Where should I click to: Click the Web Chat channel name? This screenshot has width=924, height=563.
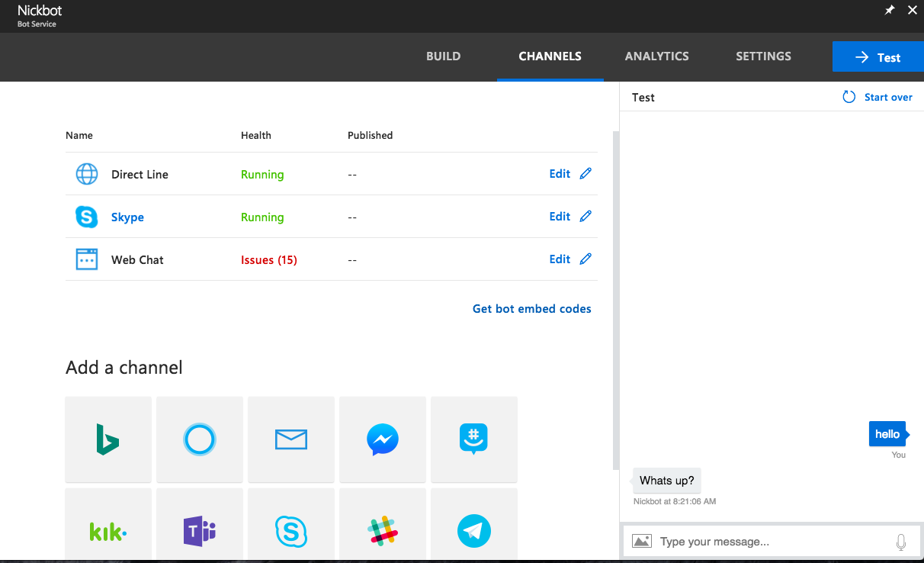click(137, 260)
